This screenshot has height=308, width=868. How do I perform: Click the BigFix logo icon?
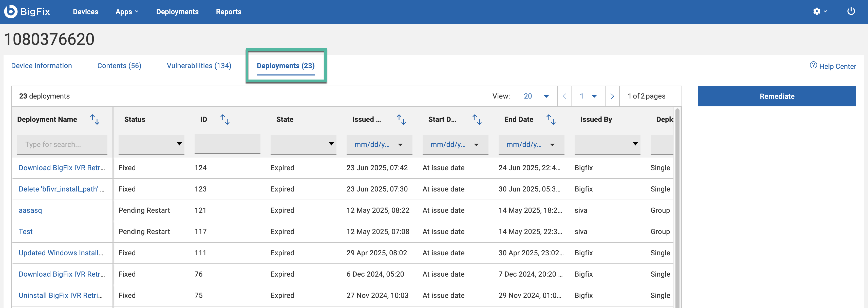(11, 11)
